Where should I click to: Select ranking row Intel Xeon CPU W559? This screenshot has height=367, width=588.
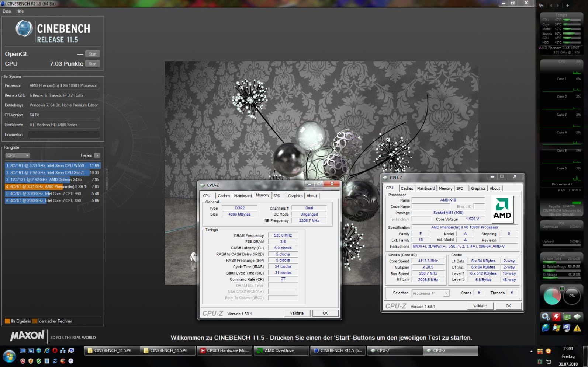(52, 165)
